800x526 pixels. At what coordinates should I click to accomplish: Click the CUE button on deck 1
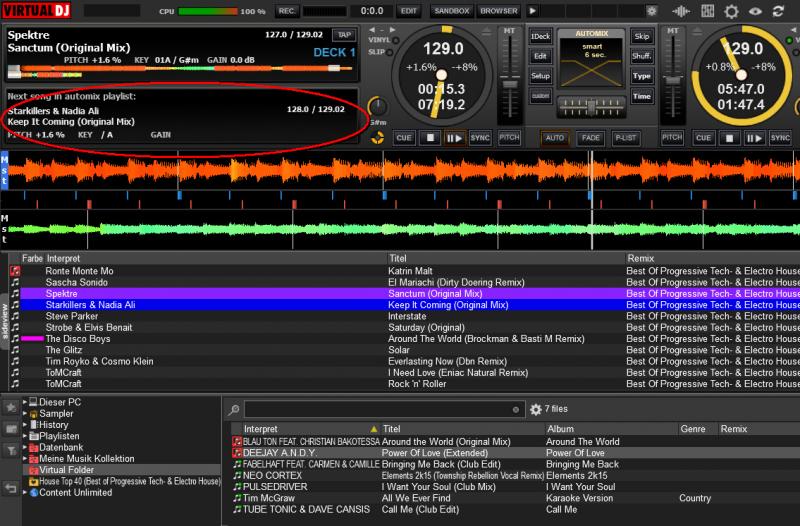(404, 138)
